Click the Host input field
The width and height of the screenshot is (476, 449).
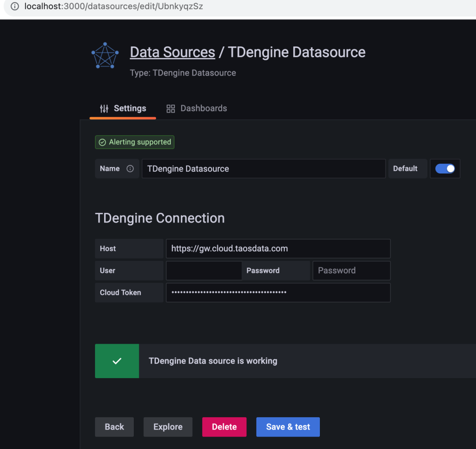click(x=278, y=249)
